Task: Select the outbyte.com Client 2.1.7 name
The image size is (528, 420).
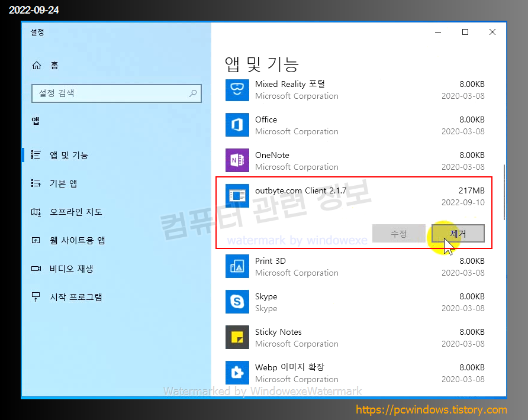Action: (x=301, y=190)
